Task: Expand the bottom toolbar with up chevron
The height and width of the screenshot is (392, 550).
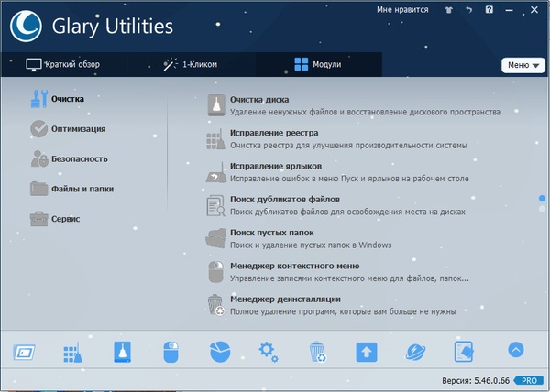Action: tap(515, 350)
